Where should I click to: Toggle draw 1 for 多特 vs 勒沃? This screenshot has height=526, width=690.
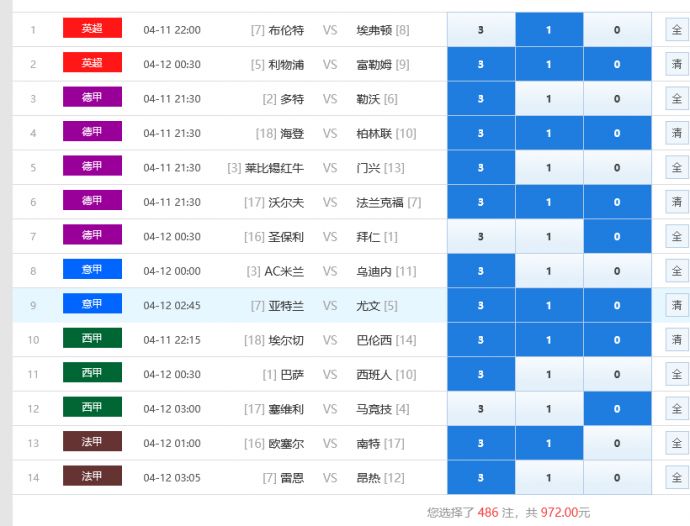549,99
